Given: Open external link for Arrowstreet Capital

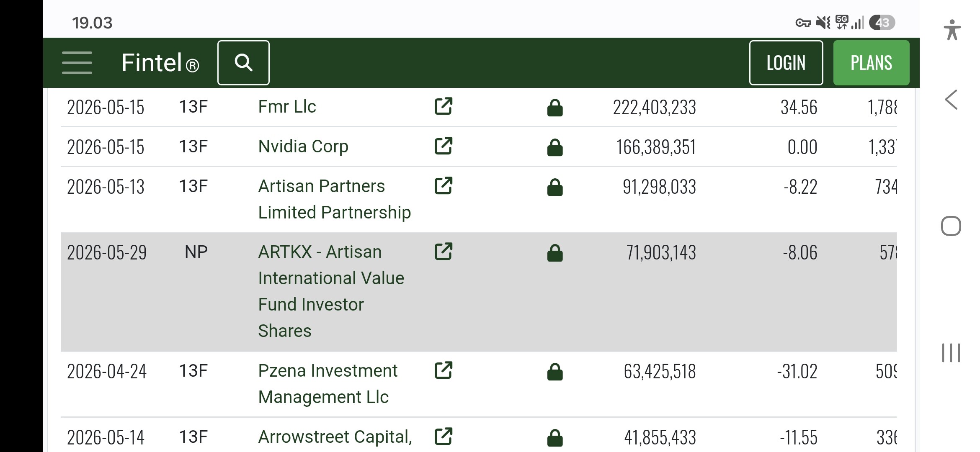Looking at the screenshot, I should (444, 437).
